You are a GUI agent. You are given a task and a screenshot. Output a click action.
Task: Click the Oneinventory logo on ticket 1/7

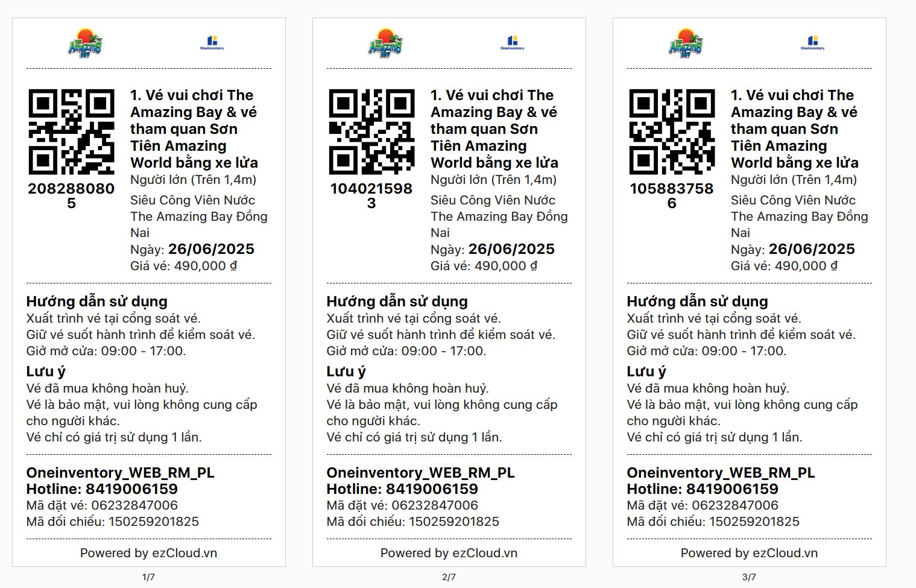[212, 43]
